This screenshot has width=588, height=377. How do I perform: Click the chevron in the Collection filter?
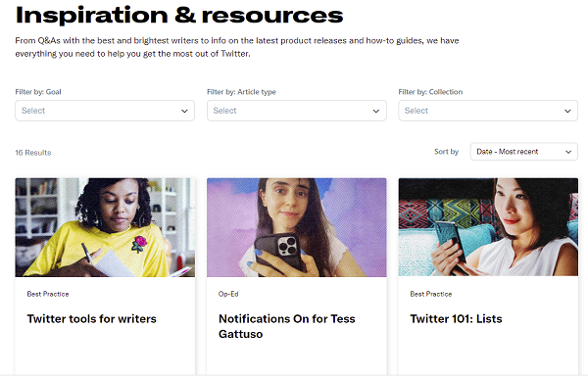point(567,111)
